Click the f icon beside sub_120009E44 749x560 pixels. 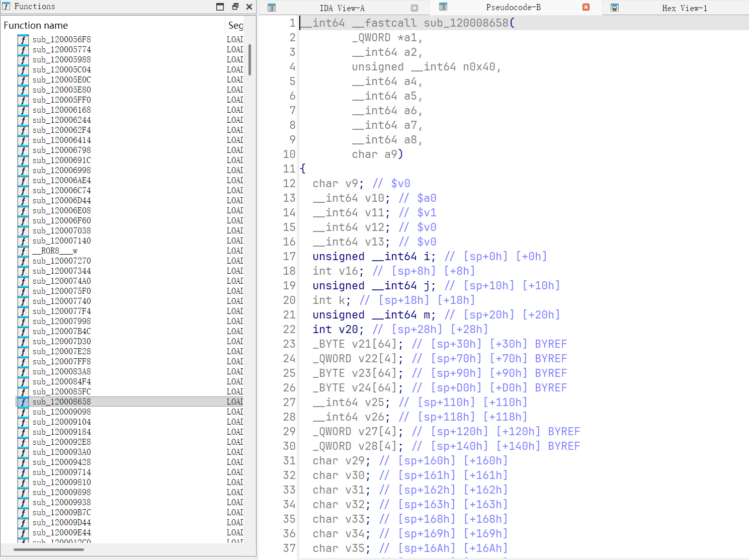pyautogui.click(x=23, y=533)
